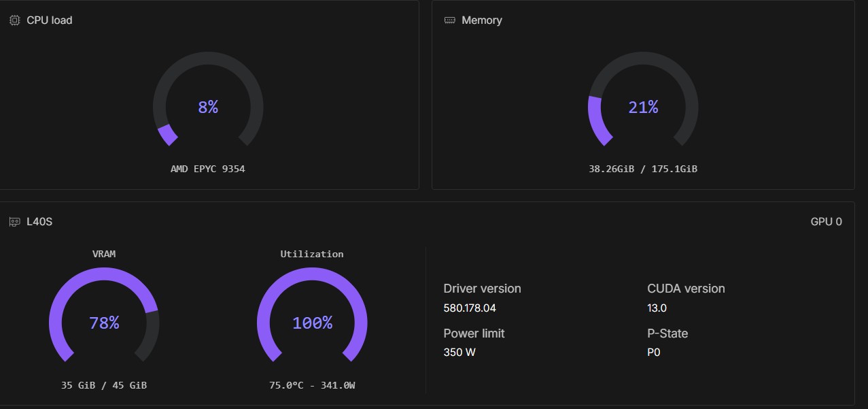
Task: Click the CUDA version value 13.0
Action: pyautogui.click(x=657, y=308)
